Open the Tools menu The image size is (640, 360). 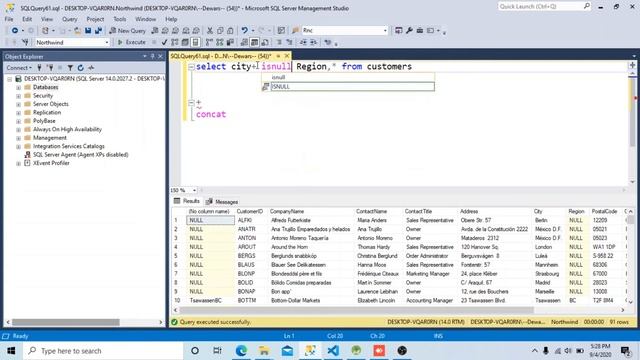[x=120, y=19]
